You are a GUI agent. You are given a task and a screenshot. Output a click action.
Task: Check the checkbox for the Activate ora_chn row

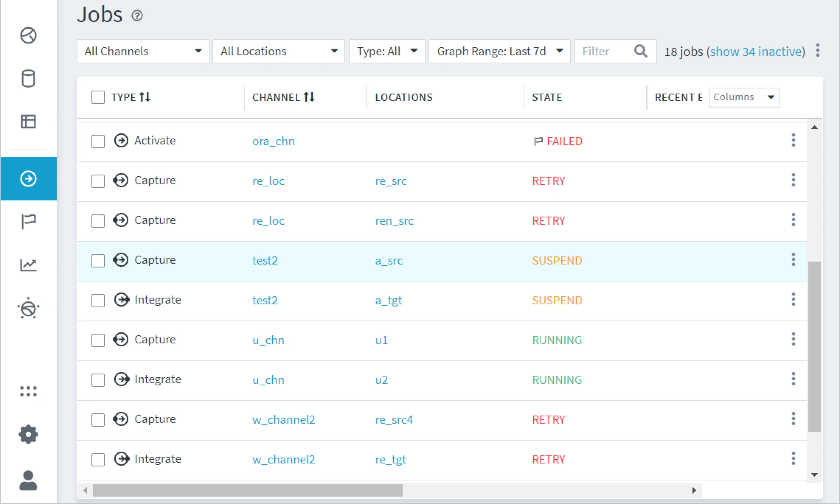coord(98,141)
